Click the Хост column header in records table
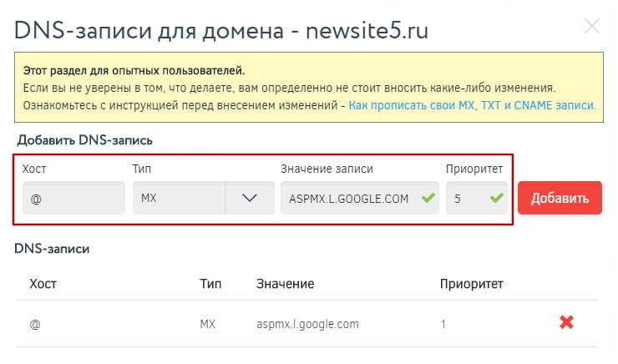This screenshot has width=618, height=364. [43, 284]
